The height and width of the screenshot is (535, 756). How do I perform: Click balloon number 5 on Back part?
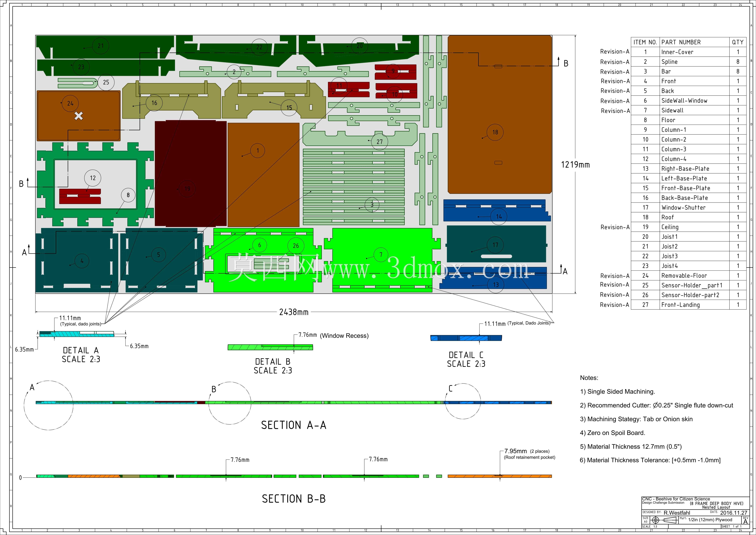pyautogui.click(x=158, y=254)
